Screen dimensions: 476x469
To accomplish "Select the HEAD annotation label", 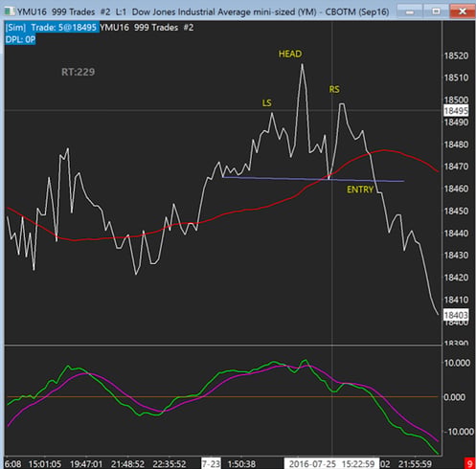I will click(x=290, y=54).
